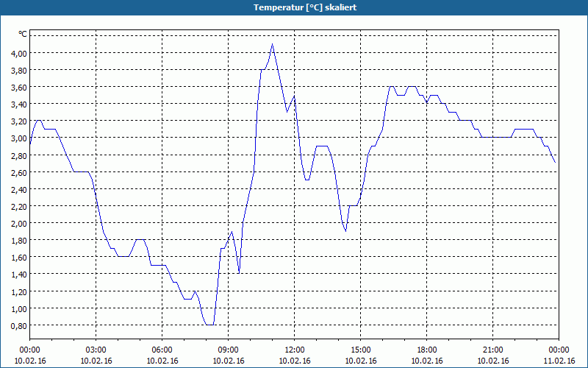
Task: Click the 09:00 time label
Action: tap(229, 350)
